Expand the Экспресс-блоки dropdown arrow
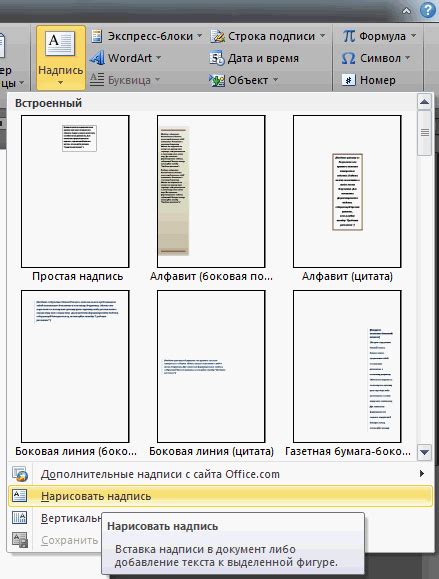 (199, 36)
